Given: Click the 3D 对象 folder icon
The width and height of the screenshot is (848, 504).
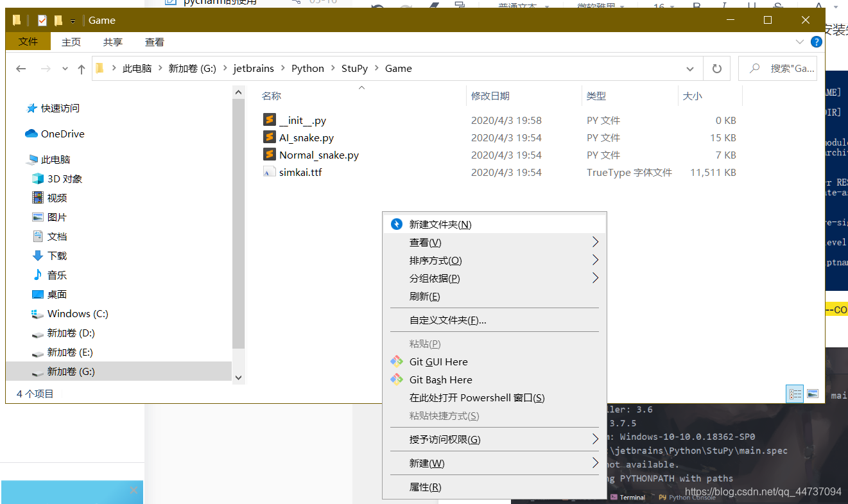Looking at the screenshot, I should (x=38, y=178).
